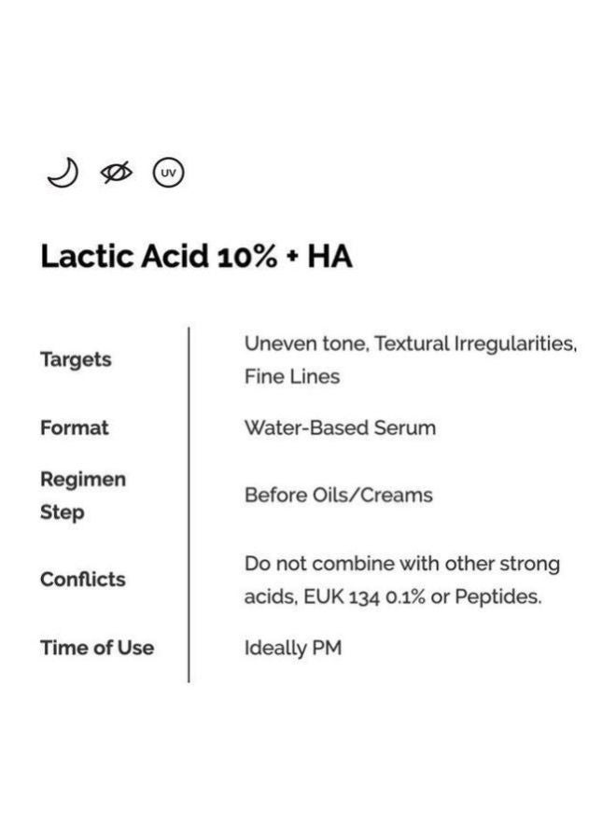Click the 'Water-Based Serum' format value

(340, 427)
